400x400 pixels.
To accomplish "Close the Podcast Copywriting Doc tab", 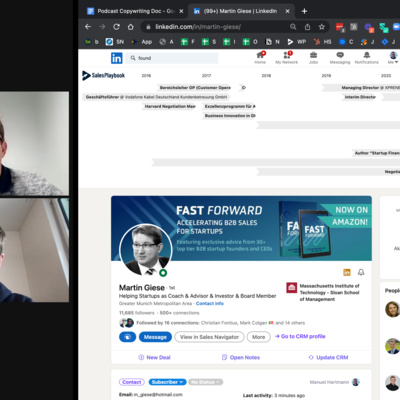I will tap(181, 11).
